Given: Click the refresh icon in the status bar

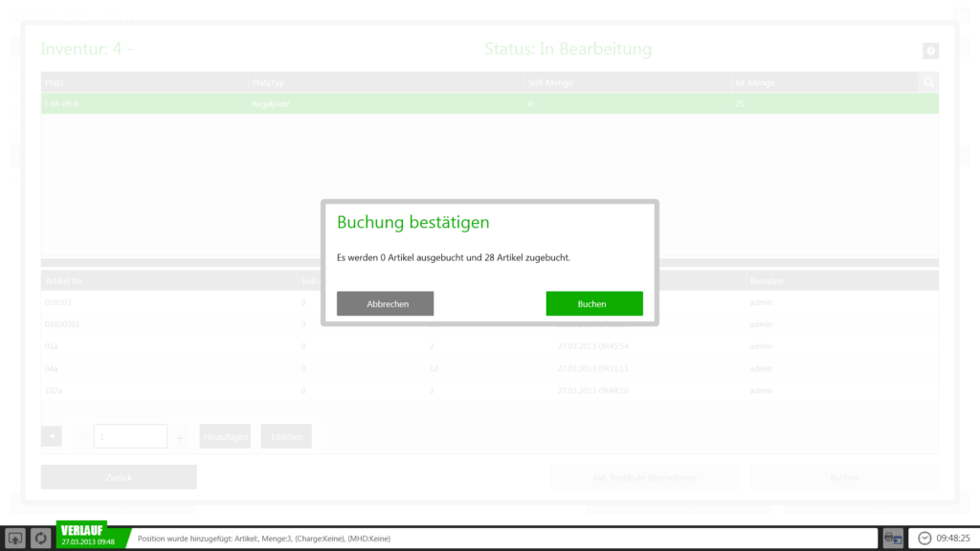Looking at the screenshot, I should 41,539.
